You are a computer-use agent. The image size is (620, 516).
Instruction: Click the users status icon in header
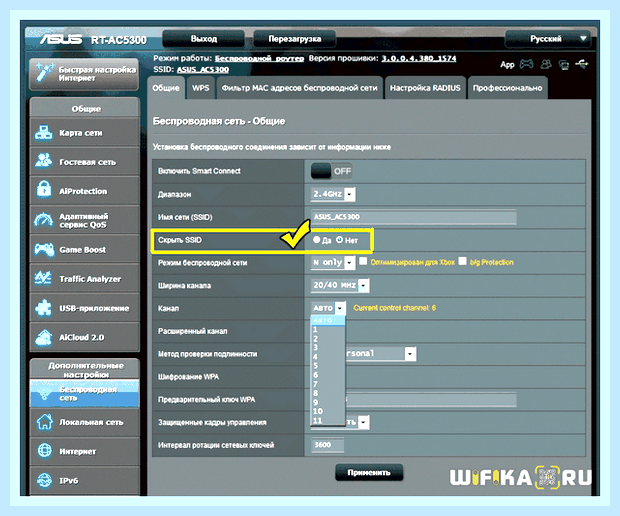click(546, 64)
